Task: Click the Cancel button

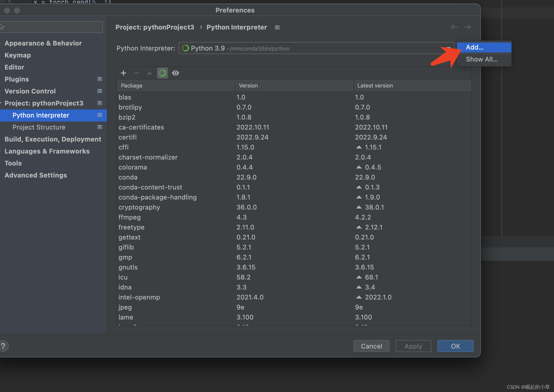Action: 371,346
